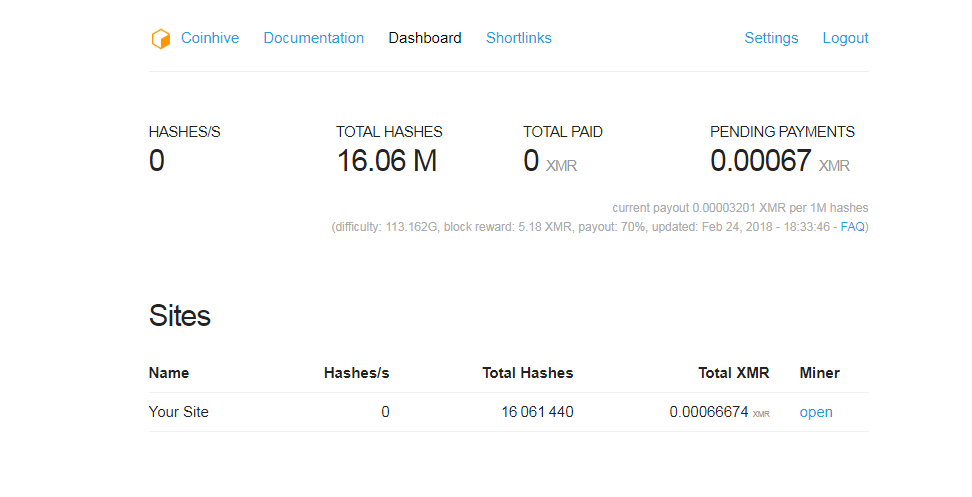Click the Your Site name cell
The height and width of the screenshot is (497, 972).
(179, 412)
